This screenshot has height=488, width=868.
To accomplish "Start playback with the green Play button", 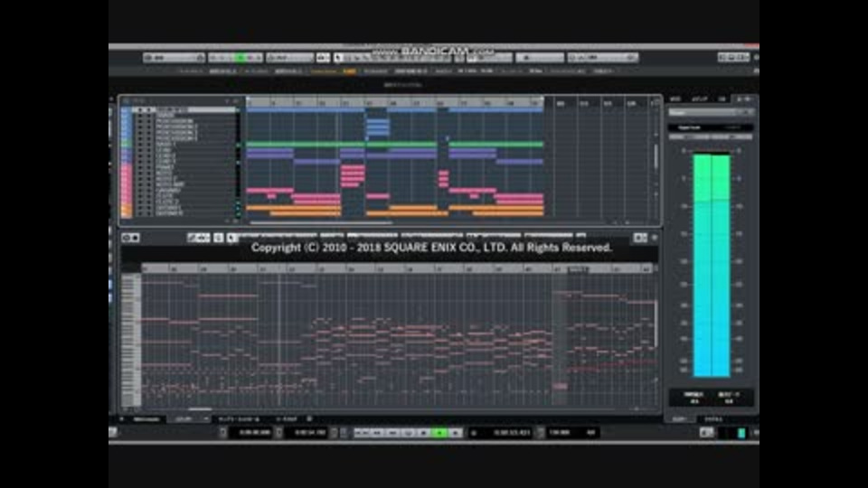I will [x=440, y=433].
